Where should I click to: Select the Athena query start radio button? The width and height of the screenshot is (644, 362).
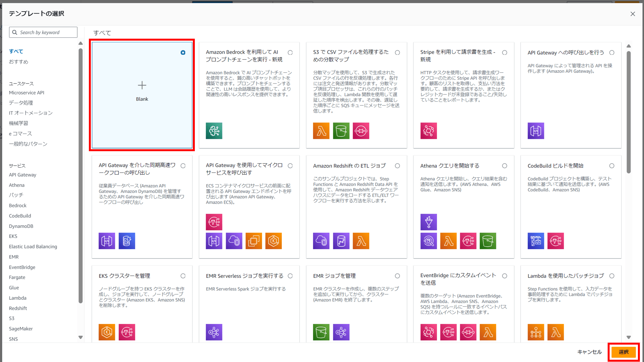point(505,166)
